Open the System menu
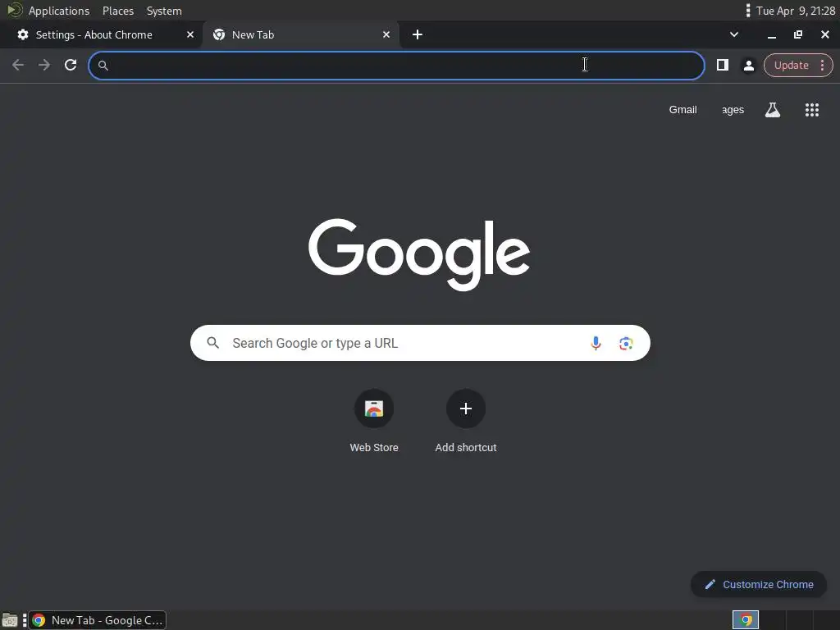 [164, 11]
